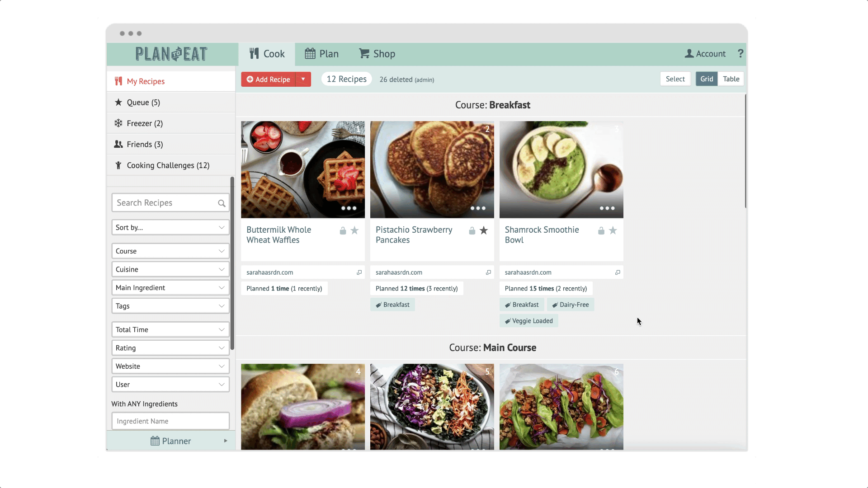
Task: Star the Shamrock Smoothie Bowl recipe
Action: pyautogui.click(x=613, y=230)
